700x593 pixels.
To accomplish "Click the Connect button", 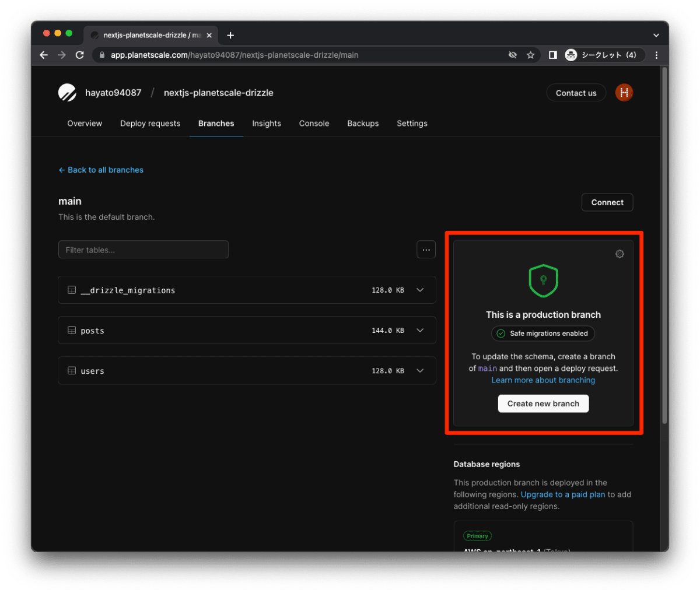I will (x=607, y=202).
